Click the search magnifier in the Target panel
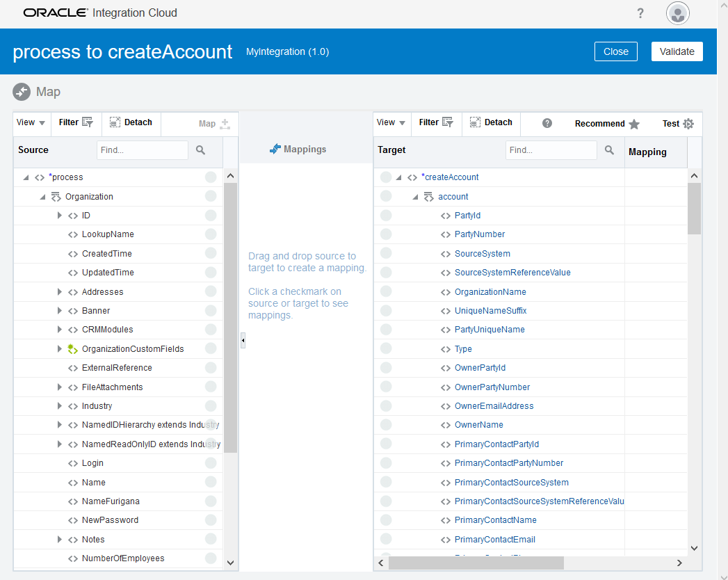Image resolution: width=728 pixels, height=580 pixels. pos(610,150)
